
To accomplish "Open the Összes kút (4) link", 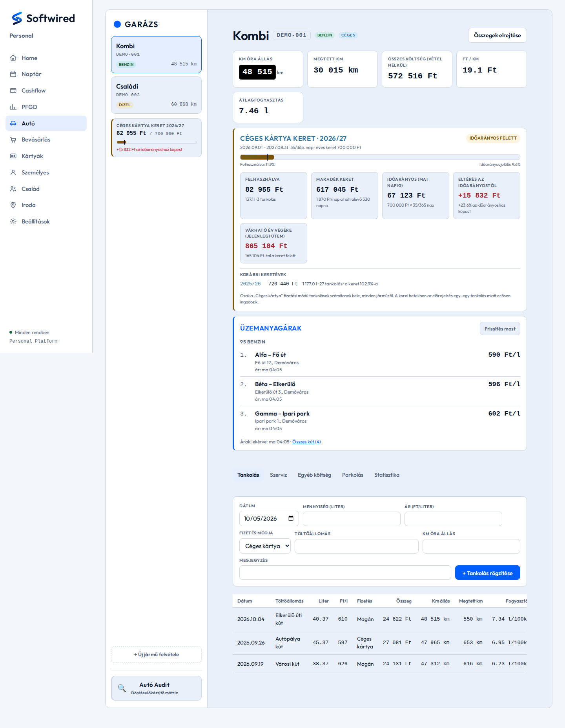I will (306, 442).
